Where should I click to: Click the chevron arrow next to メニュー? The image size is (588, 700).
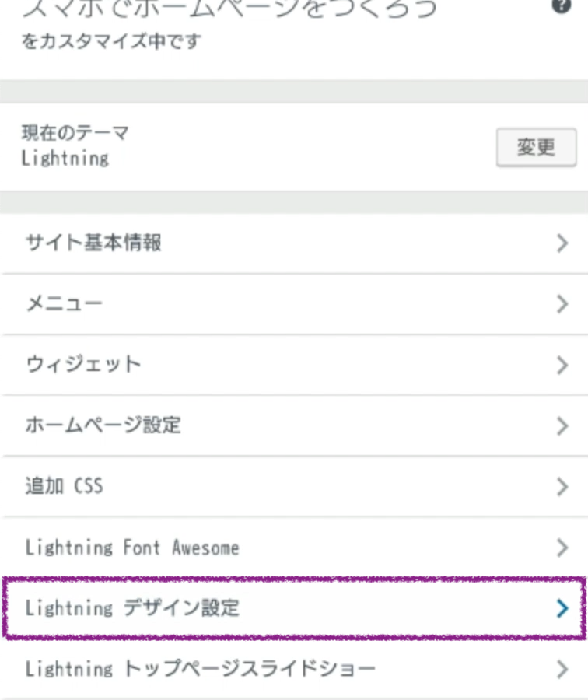pos(563,304)
